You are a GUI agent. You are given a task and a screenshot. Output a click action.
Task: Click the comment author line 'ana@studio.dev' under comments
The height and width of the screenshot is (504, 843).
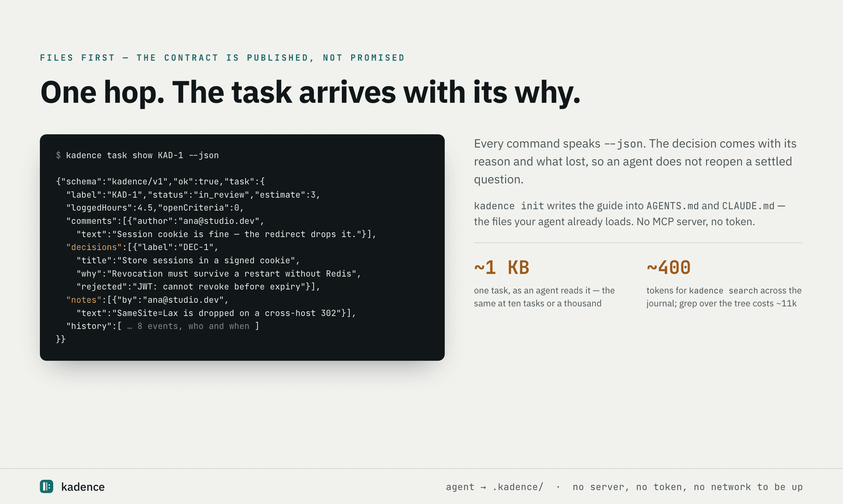(165, 221)
